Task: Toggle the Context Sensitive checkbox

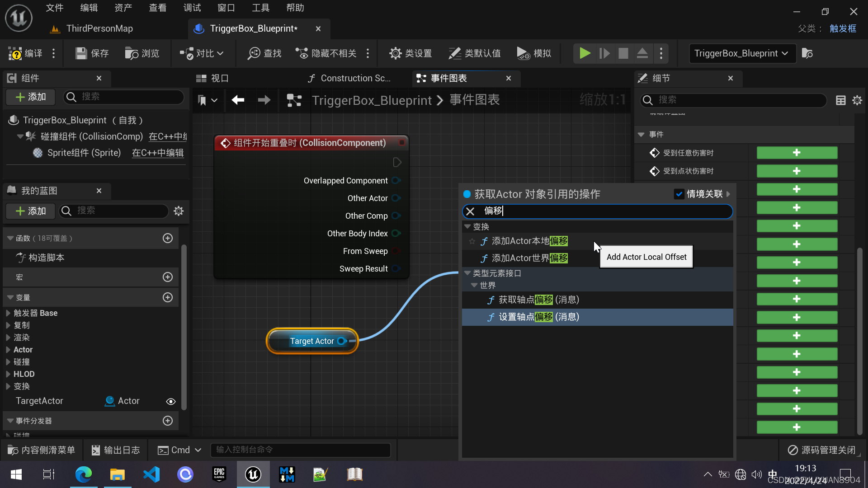Action: point(679,194)
